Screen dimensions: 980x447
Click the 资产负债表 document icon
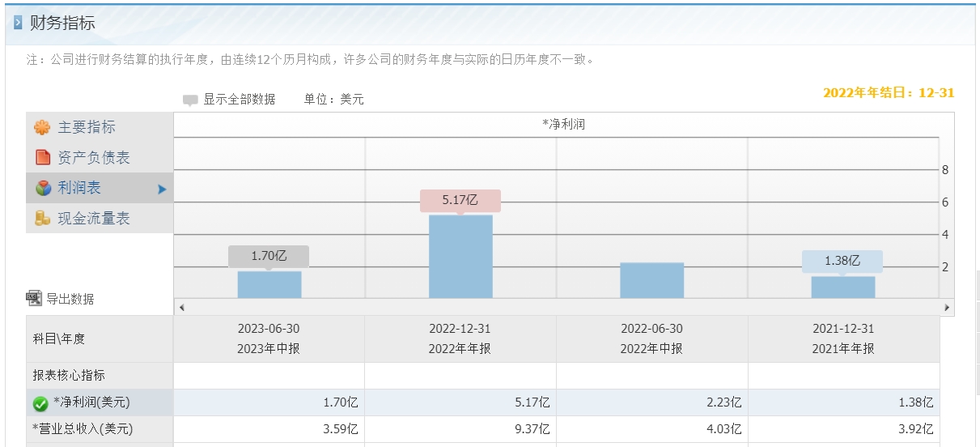point(42,158)
